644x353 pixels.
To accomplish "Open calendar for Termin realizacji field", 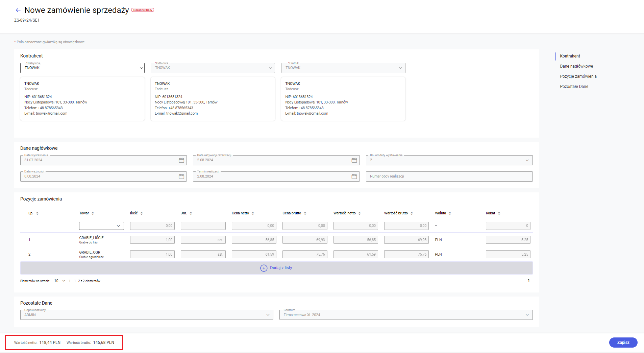I will (x=354, y=176).
